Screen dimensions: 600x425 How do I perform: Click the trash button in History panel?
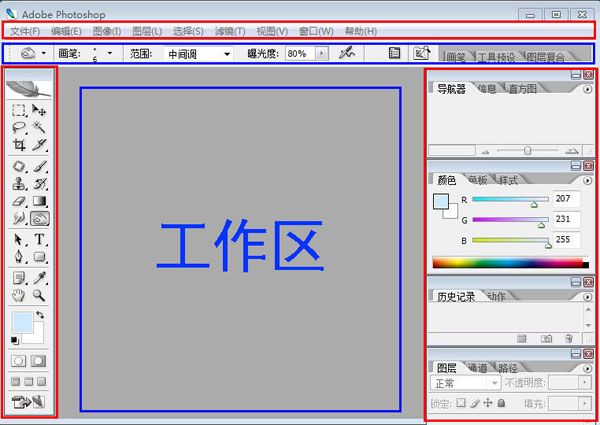(x=568, y=340)
